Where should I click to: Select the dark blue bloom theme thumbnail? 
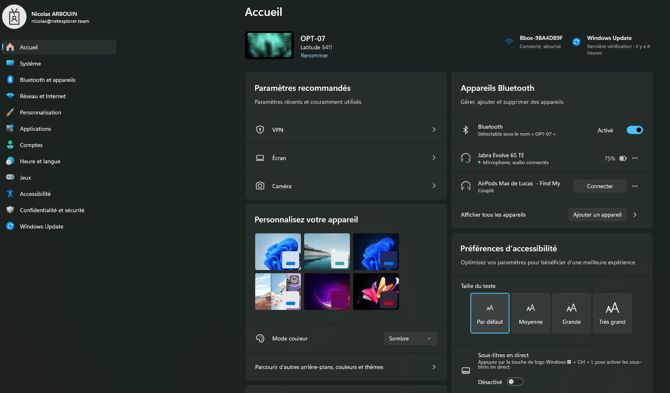[x=376, y=252]
